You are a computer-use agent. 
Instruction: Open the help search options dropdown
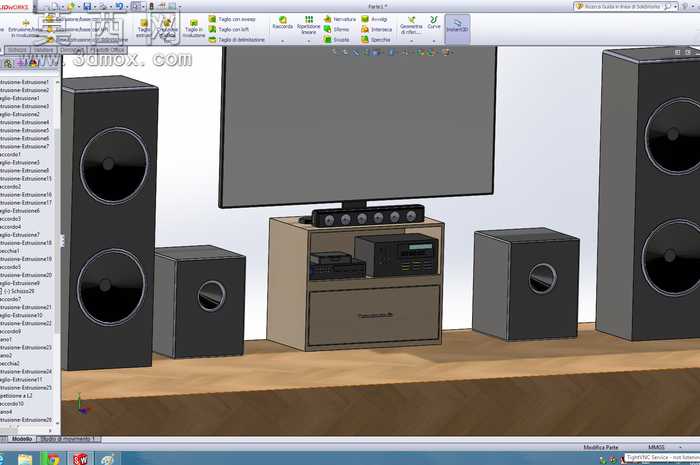(x=675, y=7)
